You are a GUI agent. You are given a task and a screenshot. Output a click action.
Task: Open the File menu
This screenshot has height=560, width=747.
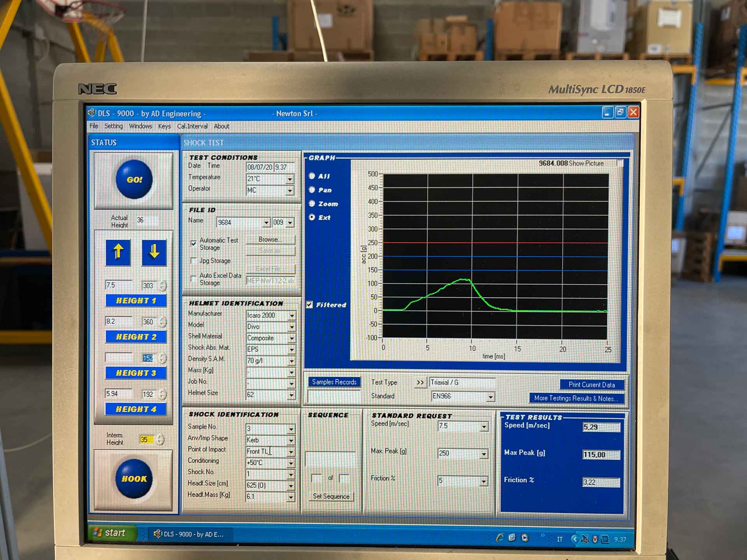click(94, 126)
